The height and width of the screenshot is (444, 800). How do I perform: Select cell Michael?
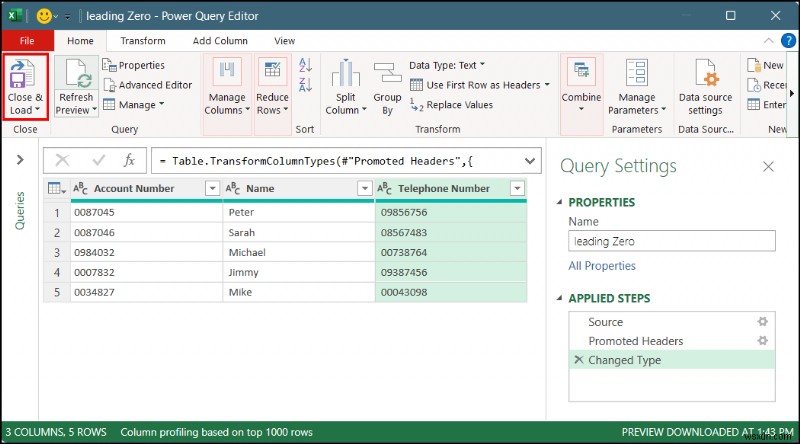click(x=298, y=252)
